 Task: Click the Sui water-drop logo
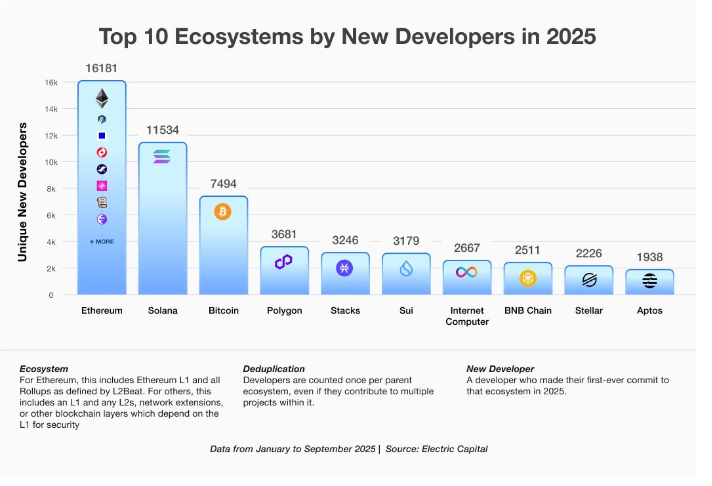(x=406, y=268)
